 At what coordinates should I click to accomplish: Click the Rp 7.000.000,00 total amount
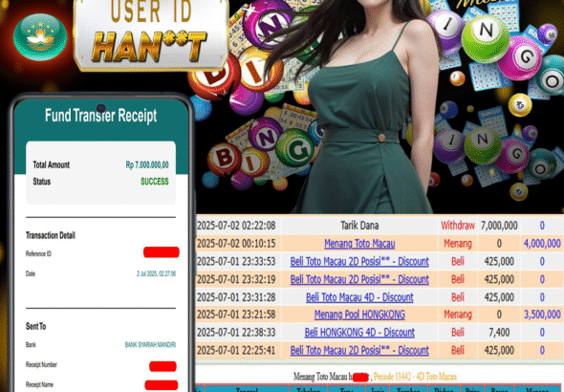click(147, 164)
